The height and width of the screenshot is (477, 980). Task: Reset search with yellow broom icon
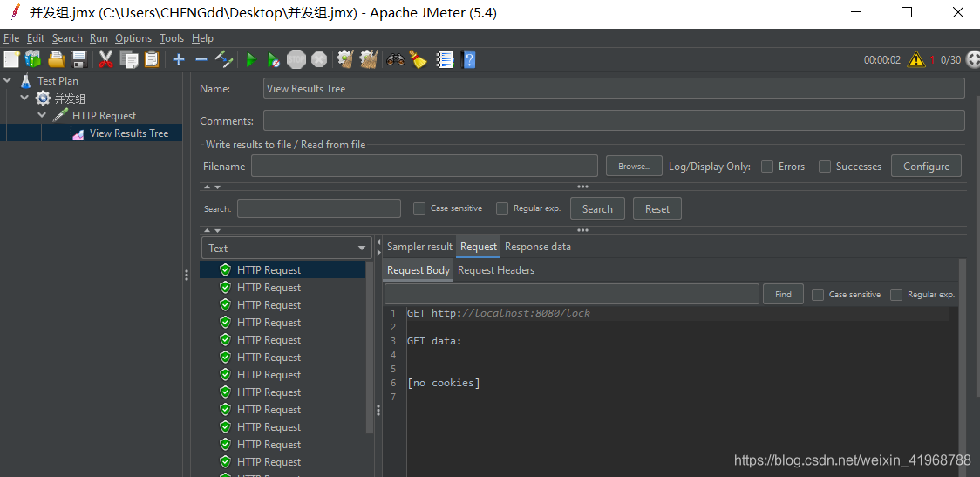pyautogui.click(x=418, y=60)
